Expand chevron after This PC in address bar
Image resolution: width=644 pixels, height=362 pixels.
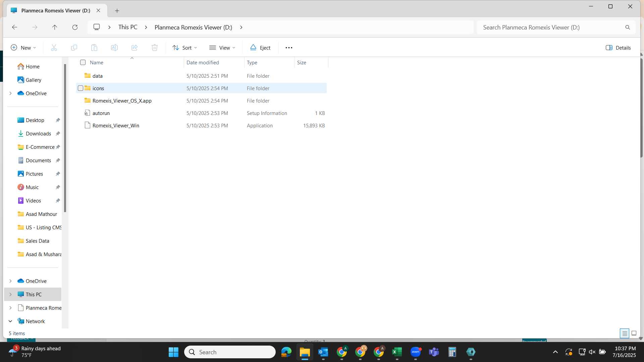146,27
